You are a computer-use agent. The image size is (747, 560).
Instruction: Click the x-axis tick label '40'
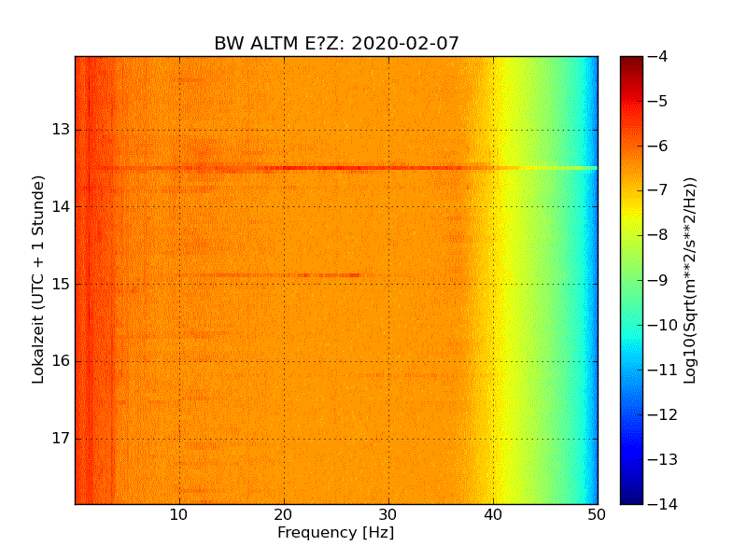(493, 515)
